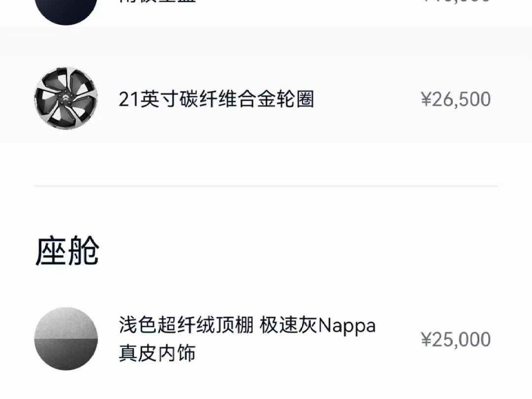The image size is (532, 399).
Task: Click the highlighted gray wheel option row background
Action: point(266,85)
